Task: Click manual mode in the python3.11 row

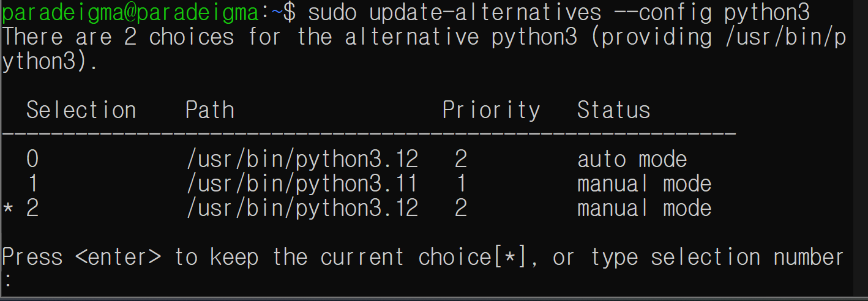Action: tap(644, 184)
